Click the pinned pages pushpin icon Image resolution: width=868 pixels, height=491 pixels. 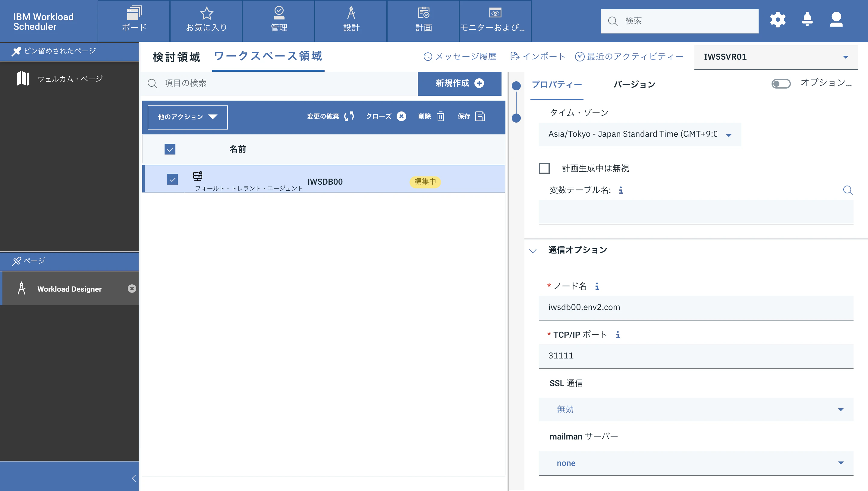pyautogui.click(x=16, y=51)
